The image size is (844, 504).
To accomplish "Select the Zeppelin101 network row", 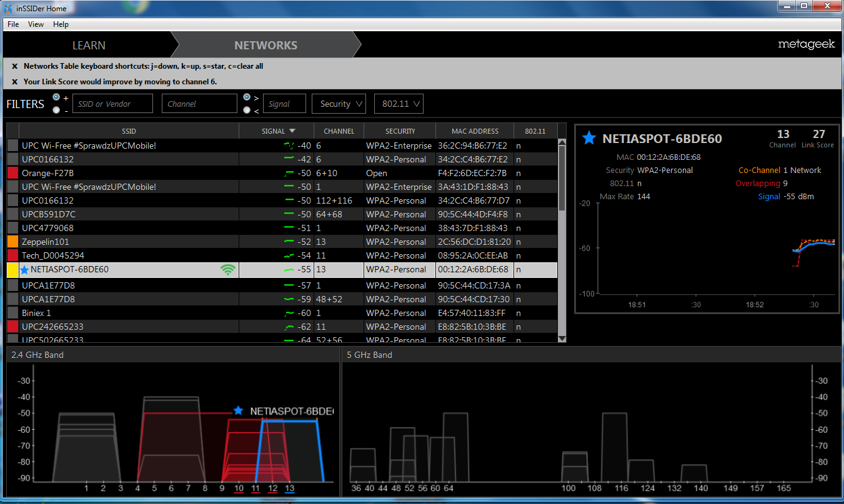I will click(281, 242).
